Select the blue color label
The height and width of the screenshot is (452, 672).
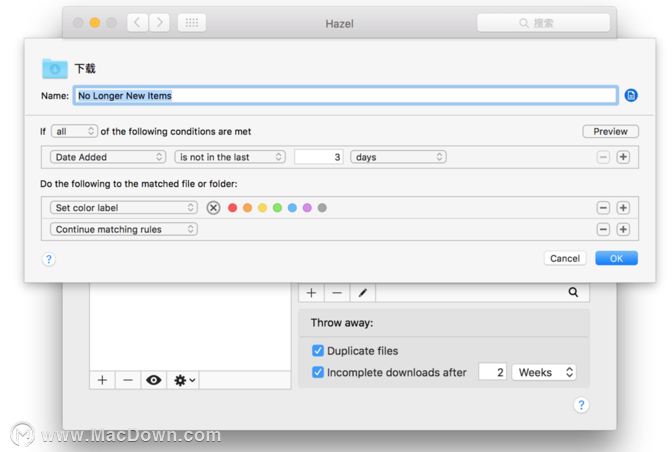pos(292,208)
